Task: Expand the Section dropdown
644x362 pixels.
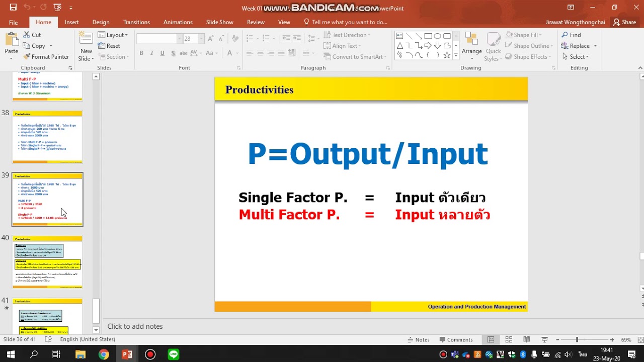Action: pyautogui.click(x=113, y=57)
